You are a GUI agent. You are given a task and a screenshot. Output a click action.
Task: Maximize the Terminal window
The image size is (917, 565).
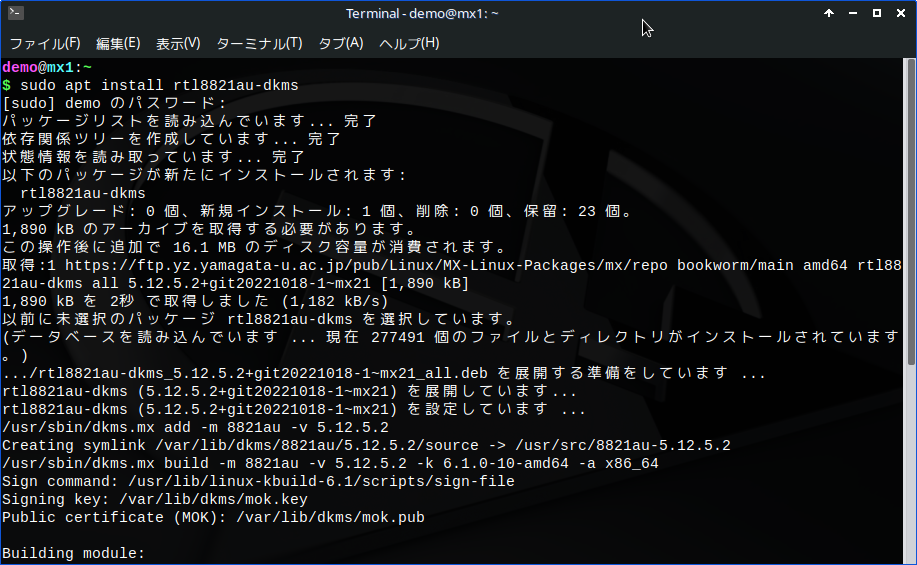(877, 13)
